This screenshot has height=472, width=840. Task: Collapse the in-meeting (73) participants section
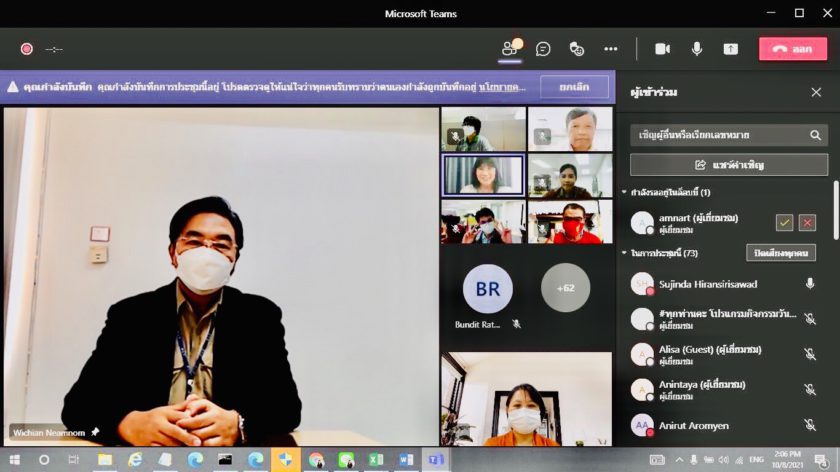click(x=625, y=253)
